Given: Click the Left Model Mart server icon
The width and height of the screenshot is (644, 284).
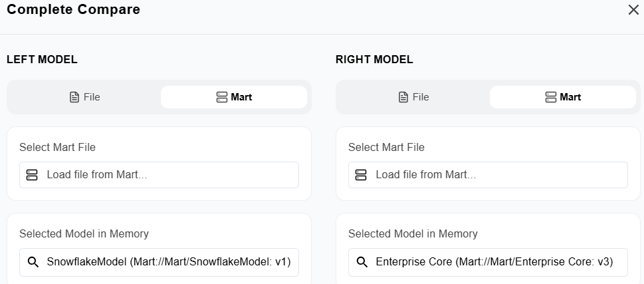Looking at the screenshot, I should [222, 97].
